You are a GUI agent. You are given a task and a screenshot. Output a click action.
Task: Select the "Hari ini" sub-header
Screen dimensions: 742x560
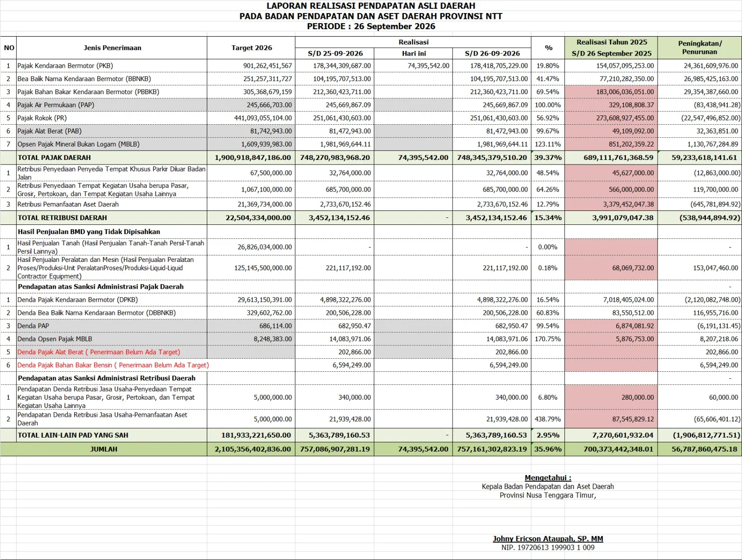(x=414, y=53)
